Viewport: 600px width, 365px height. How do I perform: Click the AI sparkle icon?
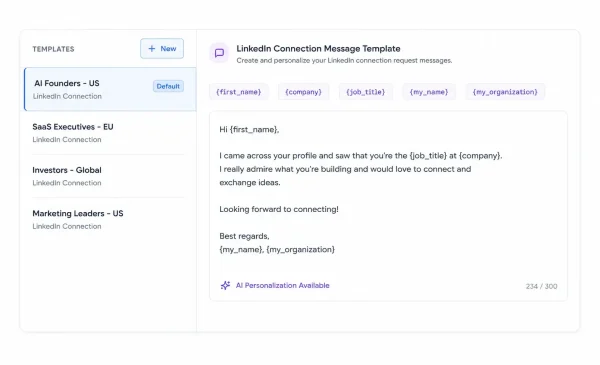pos(225,285)
